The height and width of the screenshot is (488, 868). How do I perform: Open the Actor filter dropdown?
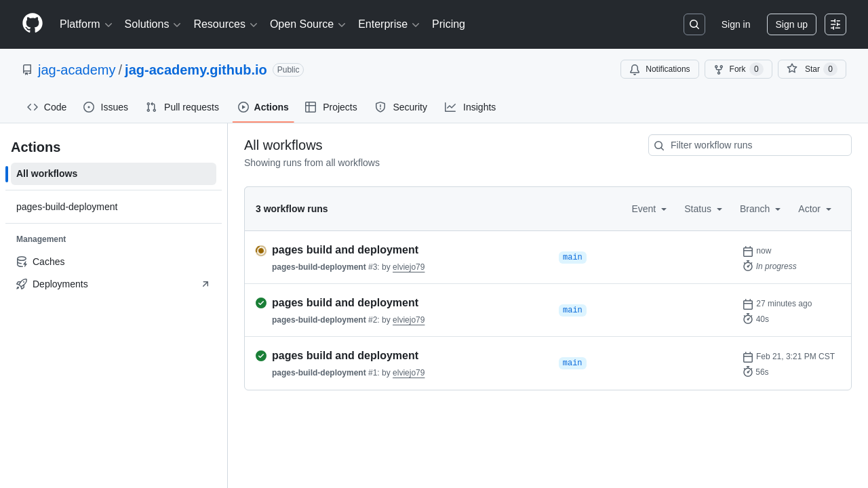pos(814,209)
